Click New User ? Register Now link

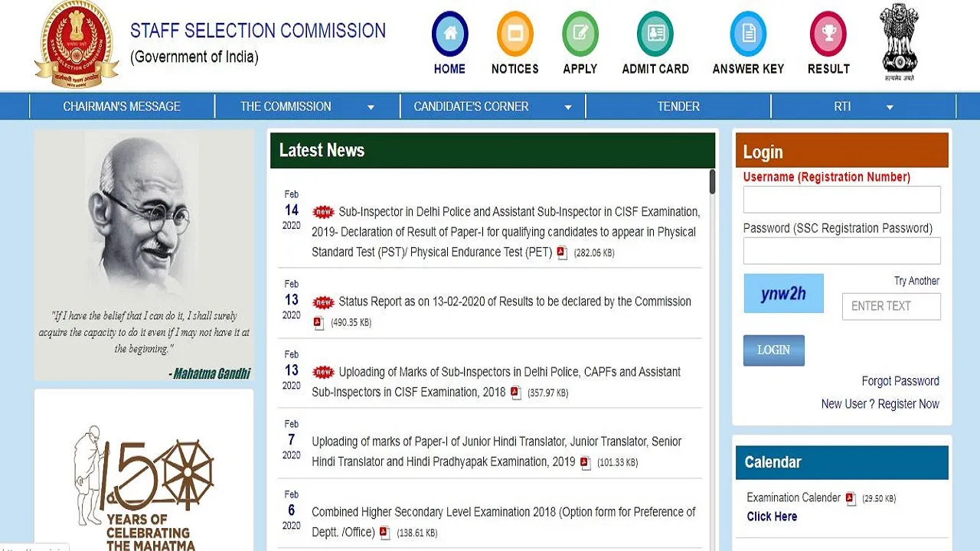tap(880, 404)
